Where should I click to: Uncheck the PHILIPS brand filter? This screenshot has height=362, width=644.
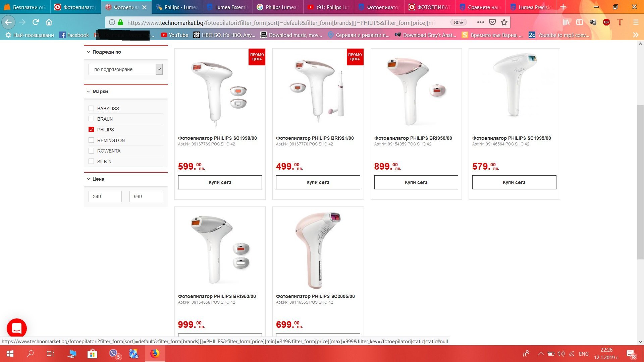(x=91, y=129)
